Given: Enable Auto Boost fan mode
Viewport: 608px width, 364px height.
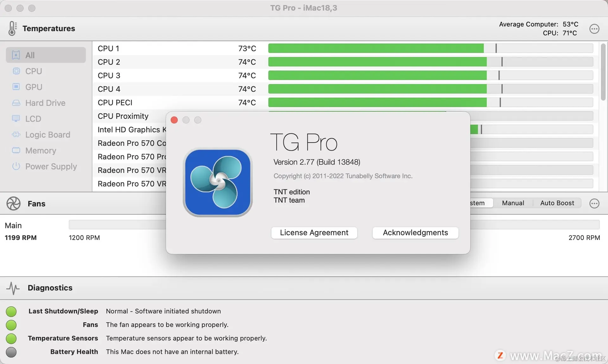Looking at the screenshot, I should 557,203.
